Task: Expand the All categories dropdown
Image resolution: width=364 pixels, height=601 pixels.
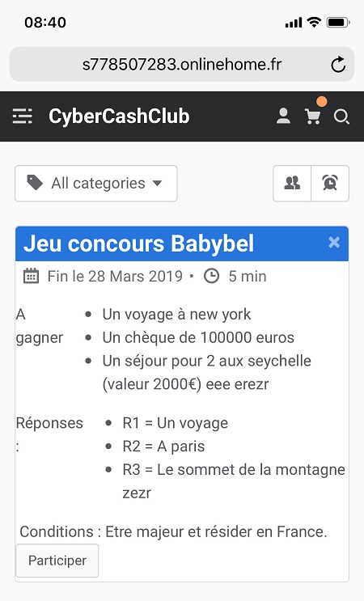Action: coord(96,184)
